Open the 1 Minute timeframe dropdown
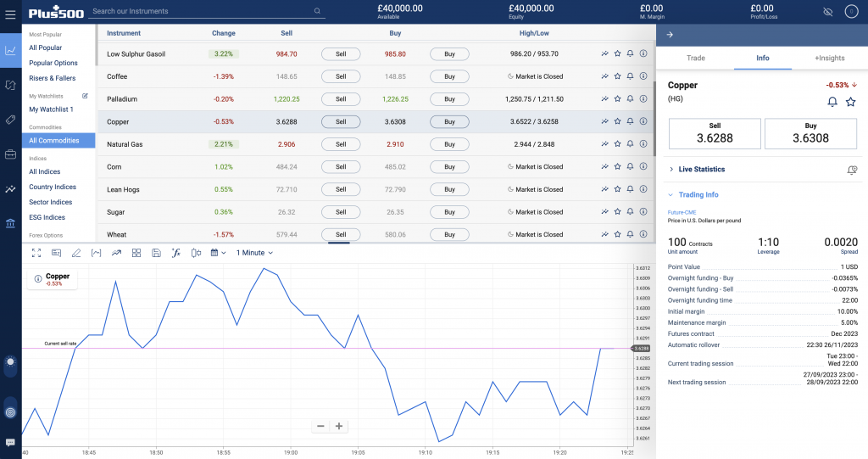Screen dimensions: 868x459 click(254, 253)
